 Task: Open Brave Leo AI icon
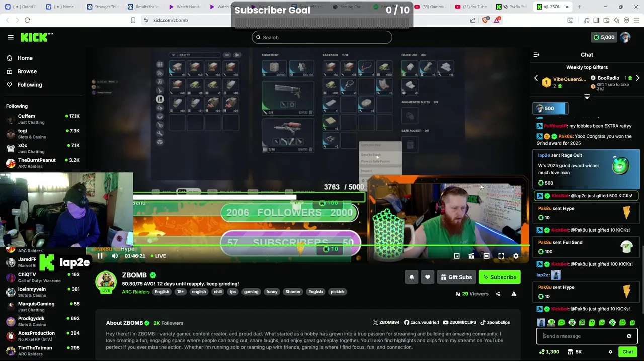point(616,20)
